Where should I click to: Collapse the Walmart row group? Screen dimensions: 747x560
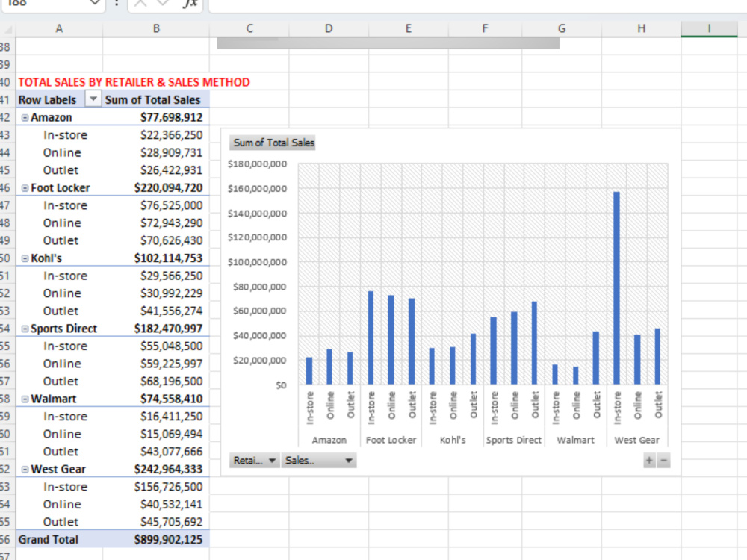pyautogui.click(x=25, y=399)
